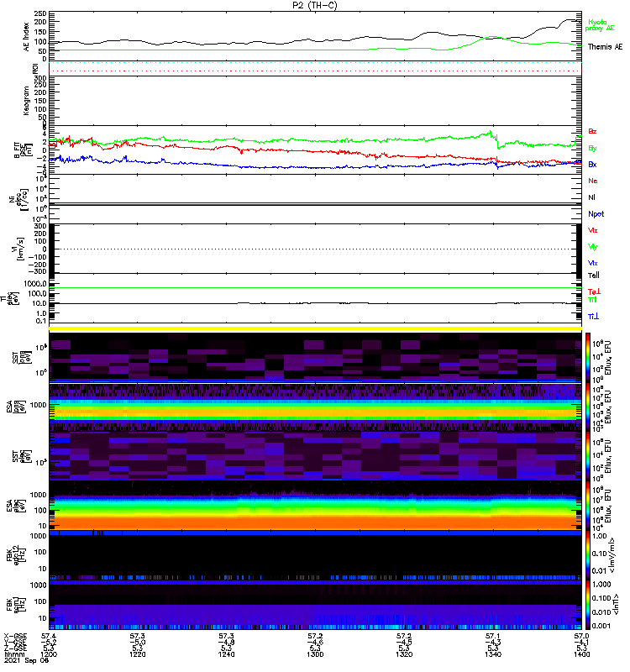Screen dimensions: 630x672
Task: Click the SST ions Eflux color bar
Action: [x=587, y=357]
